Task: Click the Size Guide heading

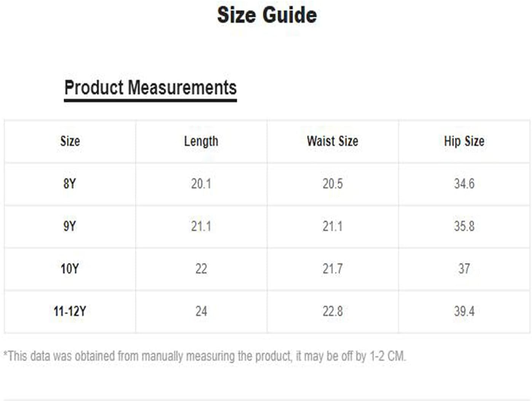Action: [267, 15]
